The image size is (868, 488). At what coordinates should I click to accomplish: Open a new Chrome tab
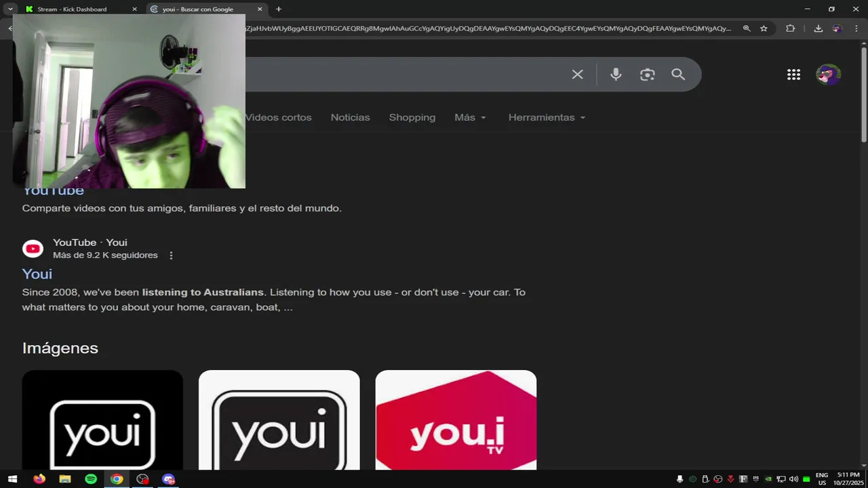278,9
